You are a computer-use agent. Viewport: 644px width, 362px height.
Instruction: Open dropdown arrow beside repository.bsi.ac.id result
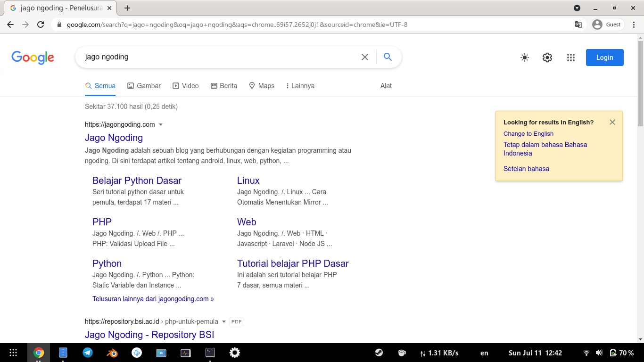[224, 322]
